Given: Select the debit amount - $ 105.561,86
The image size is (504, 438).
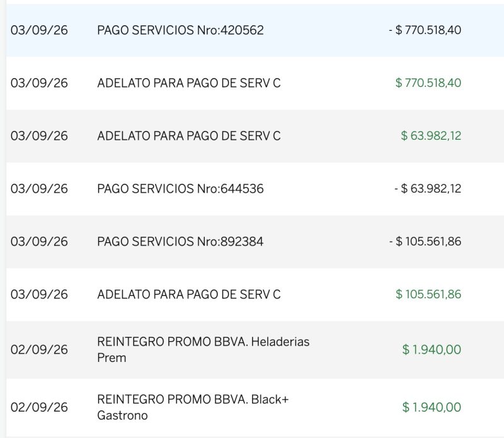Looking at the screenshot, I should pyautogui.click(x=425, y=242).
